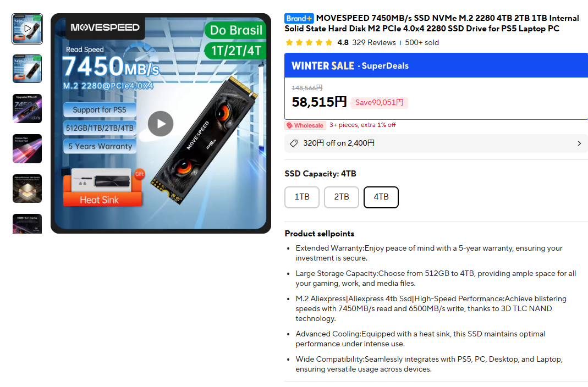Choose the 1TB capacity option
This screenshot has width=588, height=387.
pyautogui.click(x=302, y=197)
